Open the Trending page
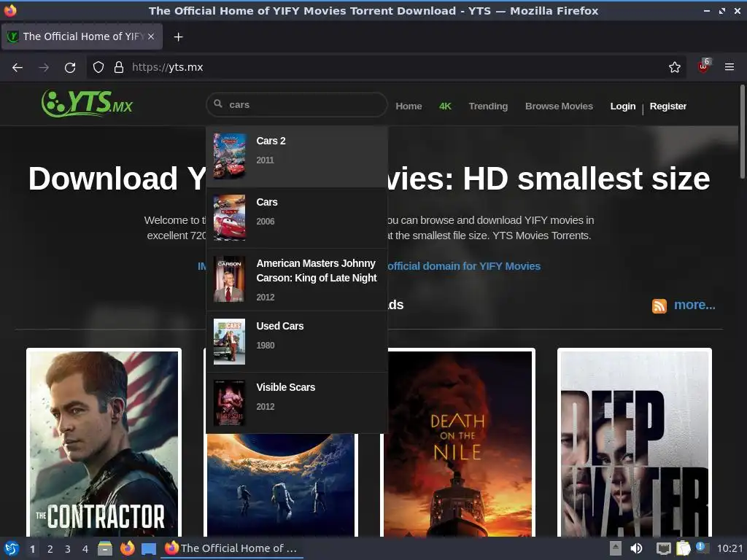 (488, 106)
